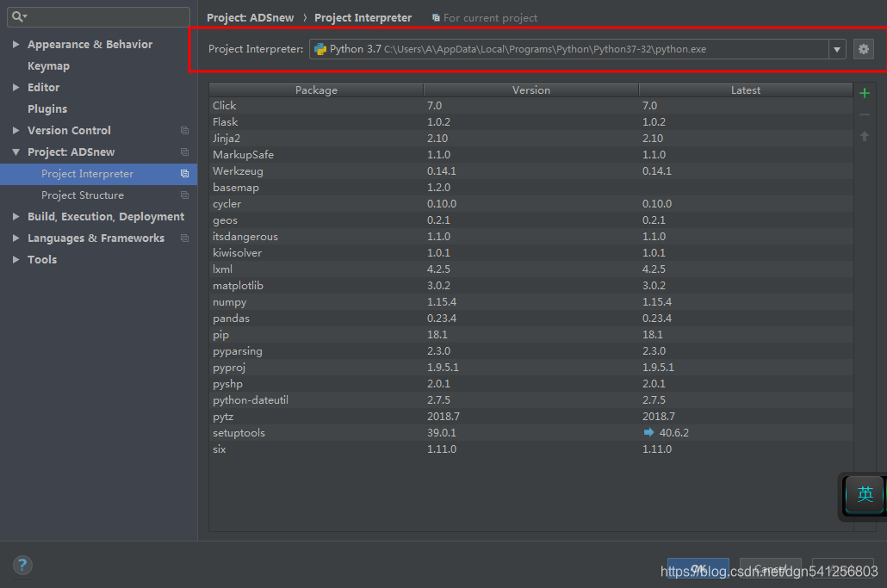The width and height of the screenshot is (887, 588).
Task: Select the cycler package row
Action: (530, 204)
